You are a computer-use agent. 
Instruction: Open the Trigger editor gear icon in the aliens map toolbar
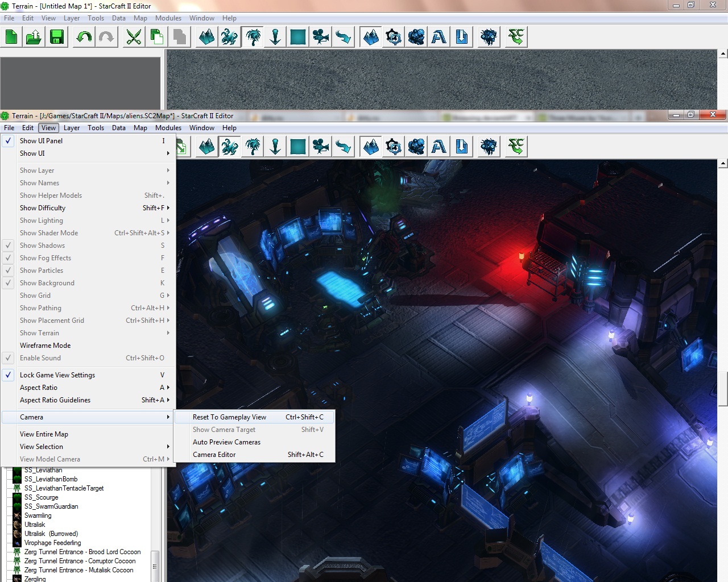tap(393, 147)
